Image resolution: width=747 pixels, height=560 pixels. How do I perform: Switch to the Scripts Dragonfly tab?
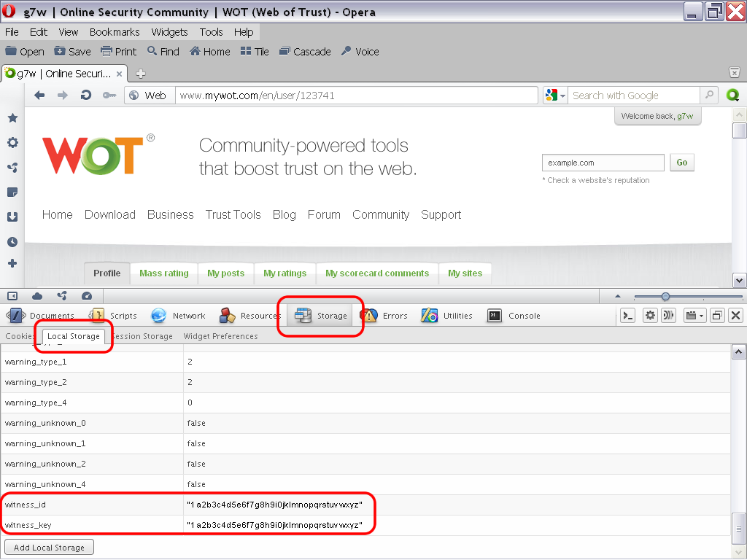coord(114,315)
